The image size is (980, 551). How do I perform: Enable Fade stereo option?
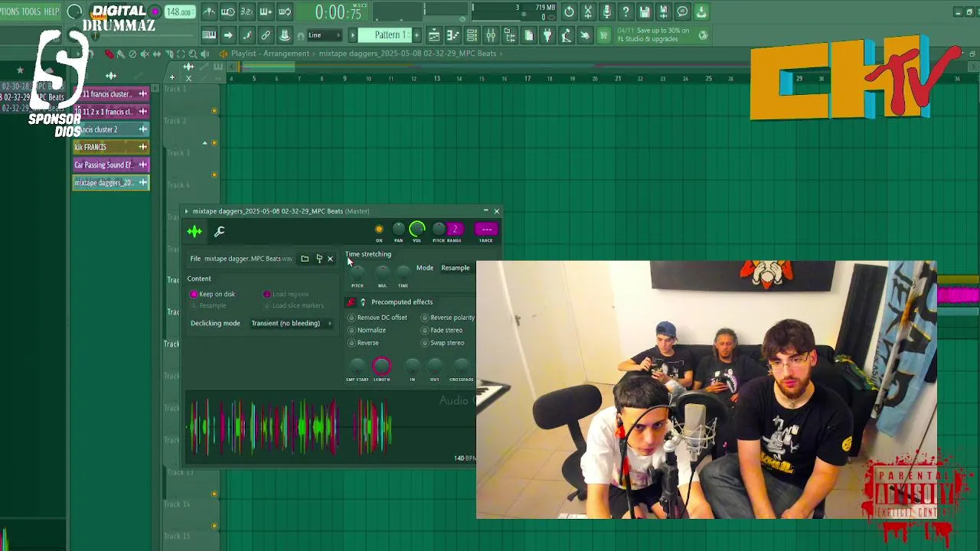tap(442, 330)
